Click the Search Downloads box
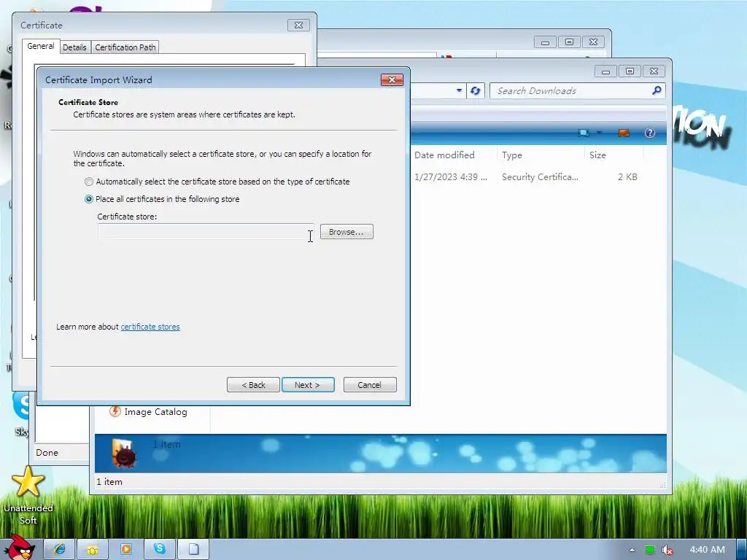The height and width of the screenshot is (560, 747). point(572,91)
